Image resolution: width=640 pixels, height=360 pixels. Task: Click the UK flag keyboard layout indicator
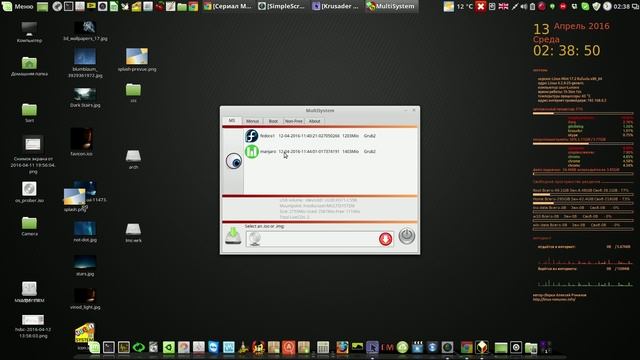coord(503,6)
